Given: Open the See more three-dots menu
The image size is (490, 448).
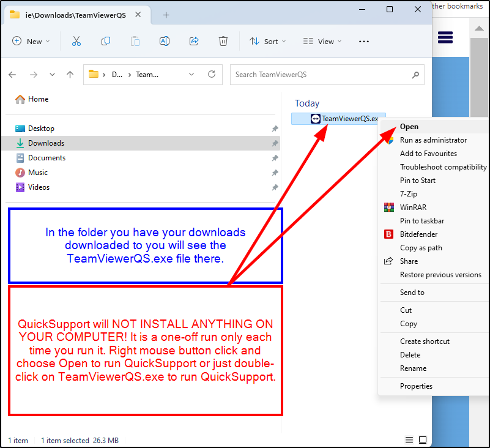Looking at the screenshot, I should point(364,41).
